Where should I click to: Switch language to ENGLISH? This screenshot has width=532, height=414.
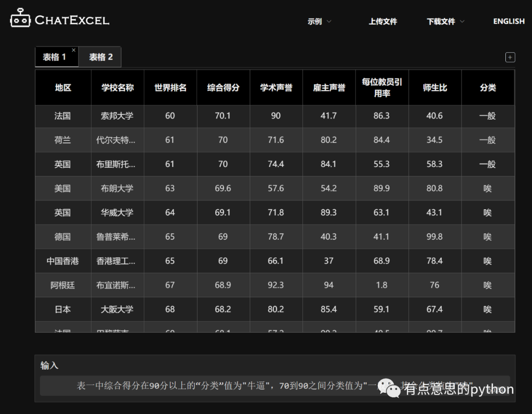pyautogui.click(x=508, y=22)
